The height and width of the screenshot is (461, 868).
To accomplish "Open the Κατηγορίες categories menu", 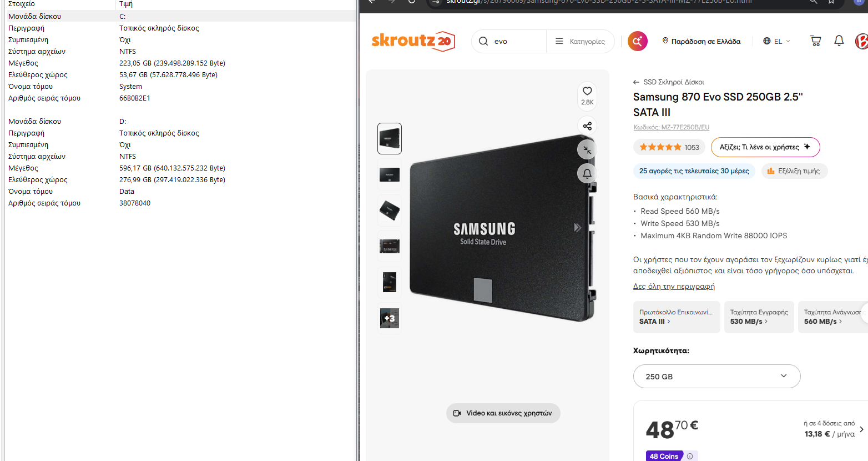I will click(x=580, y=41).
